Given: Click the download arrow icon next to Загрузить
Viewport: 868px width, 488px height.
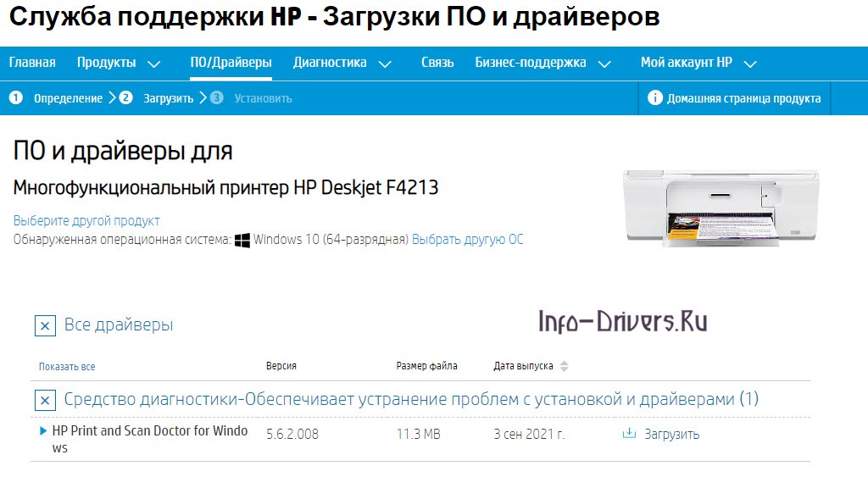Looking at the screenshot, I should pyautogui.click(x=628, y=433).
